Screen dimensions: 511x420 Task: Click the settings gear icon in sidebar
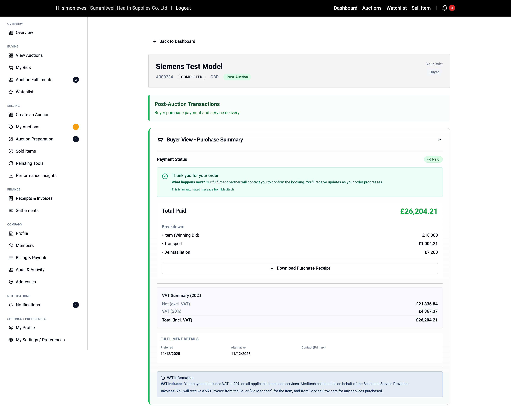pyautogui.click(x=11, y=340)
